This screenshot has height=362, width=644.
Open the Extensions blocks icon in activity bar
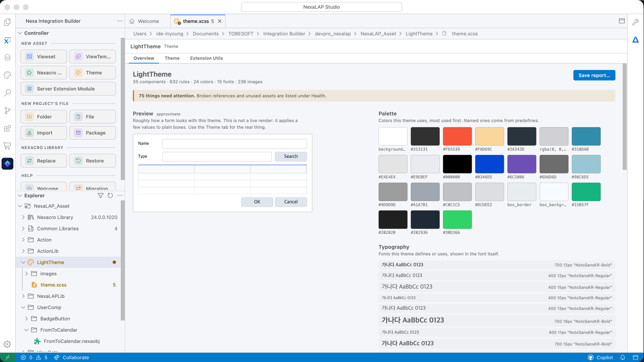tap(7, 128)
